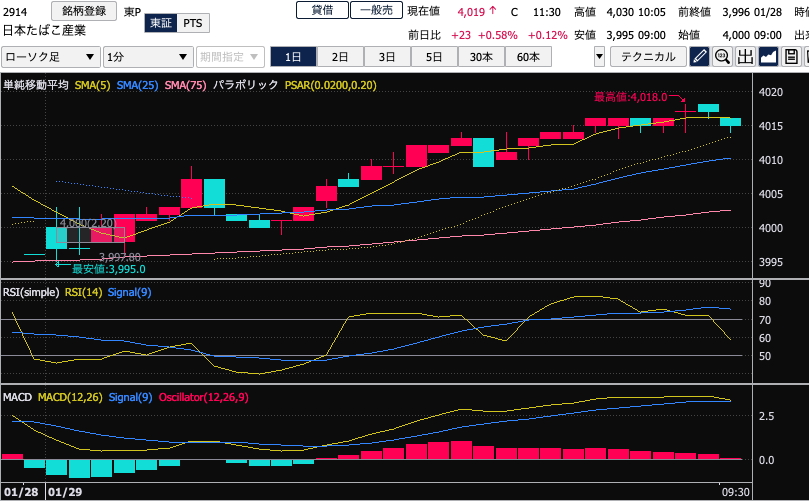Switch to the 60本 range tab
Image resolution: width=809 pixels, height=501 pixels.
pyautogui.click(x=528, y=57)
